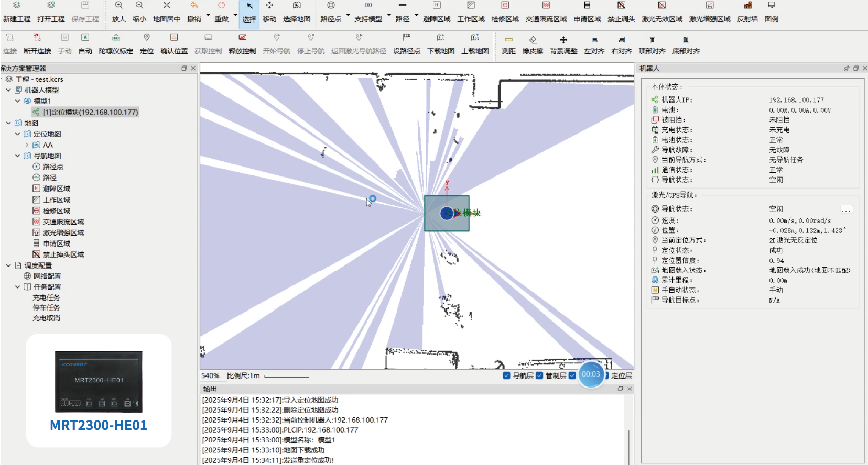Click the ellipsis button beside 导航状态
Image resolution: width=868 pixels, height=465 pixels.
(x=846, y=209)
